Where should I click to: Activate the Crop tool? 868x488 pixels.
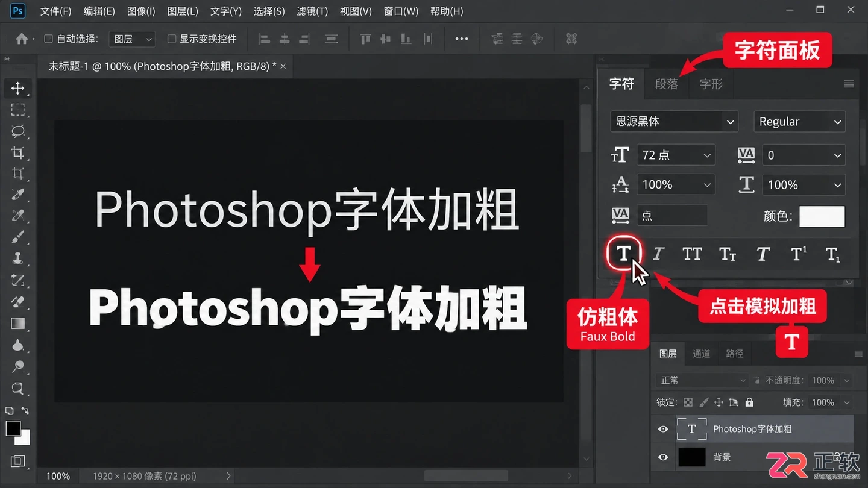pos(17,152)
